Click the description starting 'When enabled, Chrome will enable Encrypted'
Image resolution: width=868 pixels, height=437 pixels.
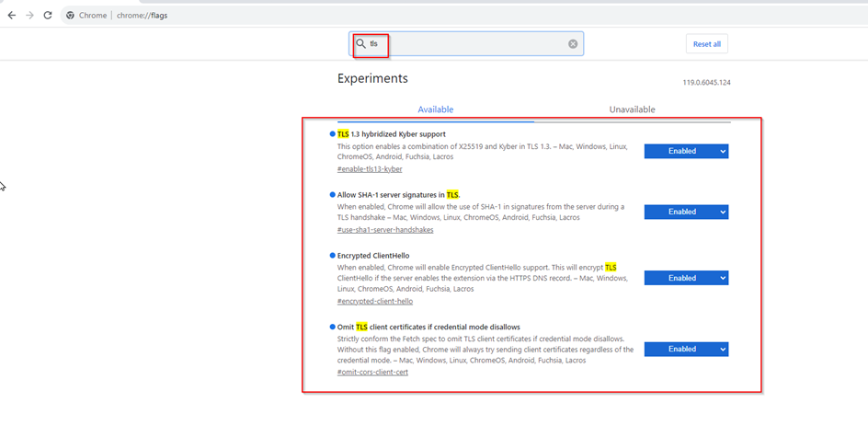click(483, 278)
